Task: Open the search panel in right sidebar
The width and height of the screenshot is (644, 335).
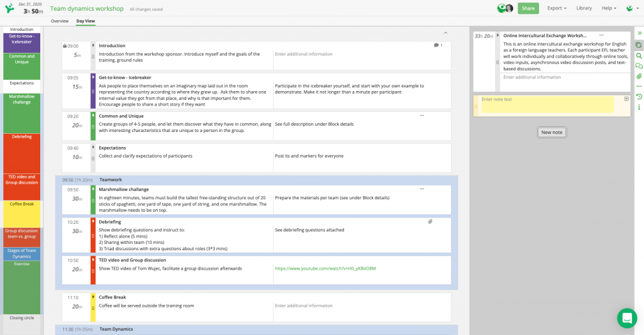Action: click(639, 55)
